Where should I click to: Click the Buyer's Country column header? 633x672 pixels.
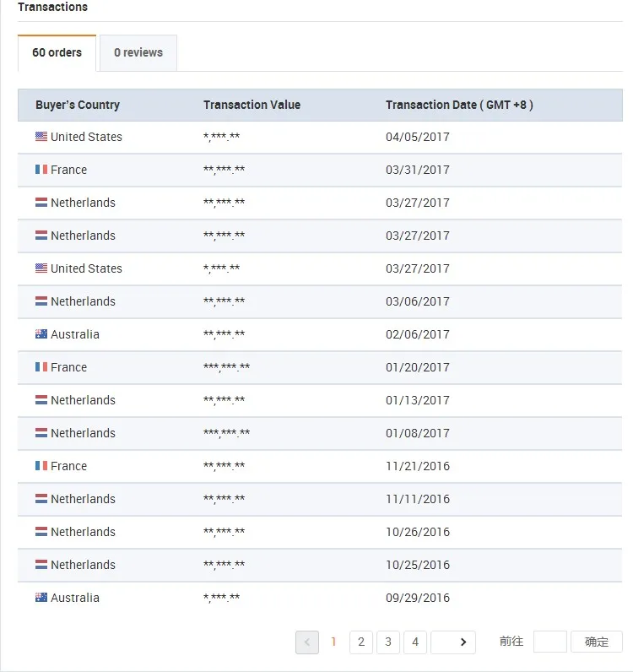pos(78,106)
